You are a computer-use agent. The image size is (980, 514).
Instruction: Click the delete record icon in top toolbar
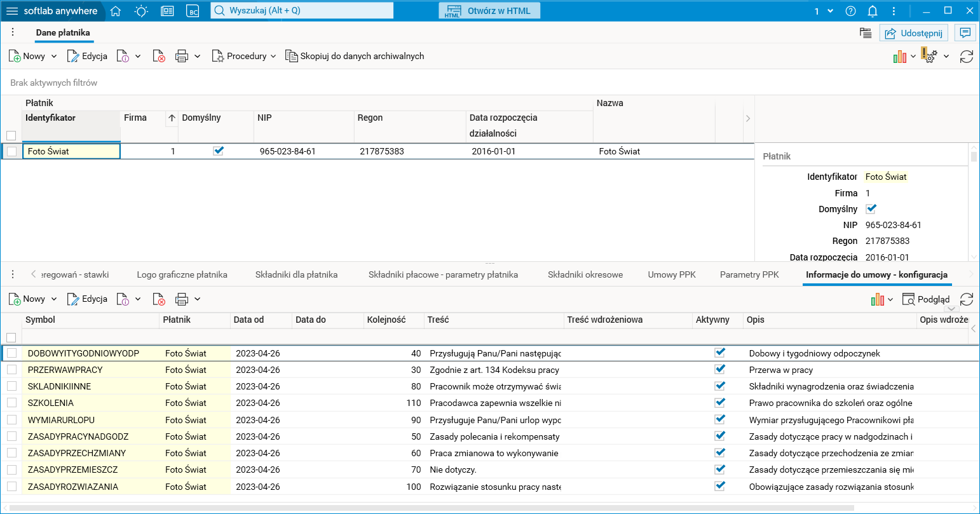159,57
